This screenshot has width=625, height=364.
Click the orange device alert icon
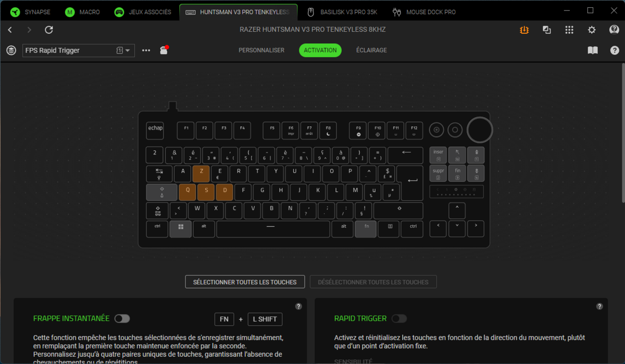click(524, 30)
